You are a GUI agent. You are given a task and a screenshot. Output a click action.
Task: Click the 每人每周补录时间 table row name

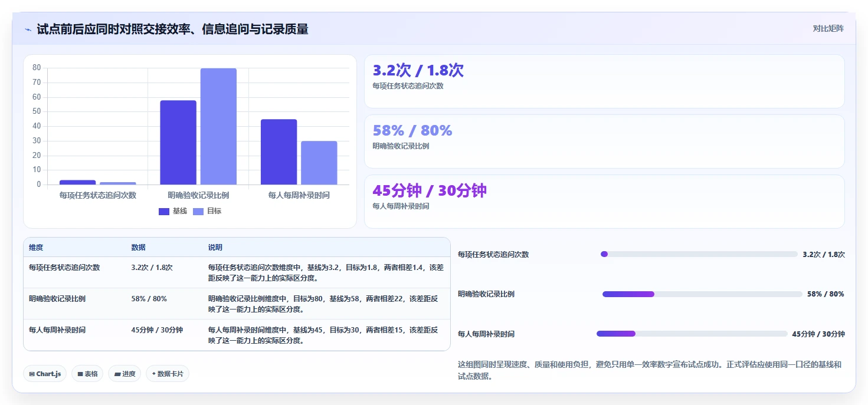point(57,330)
